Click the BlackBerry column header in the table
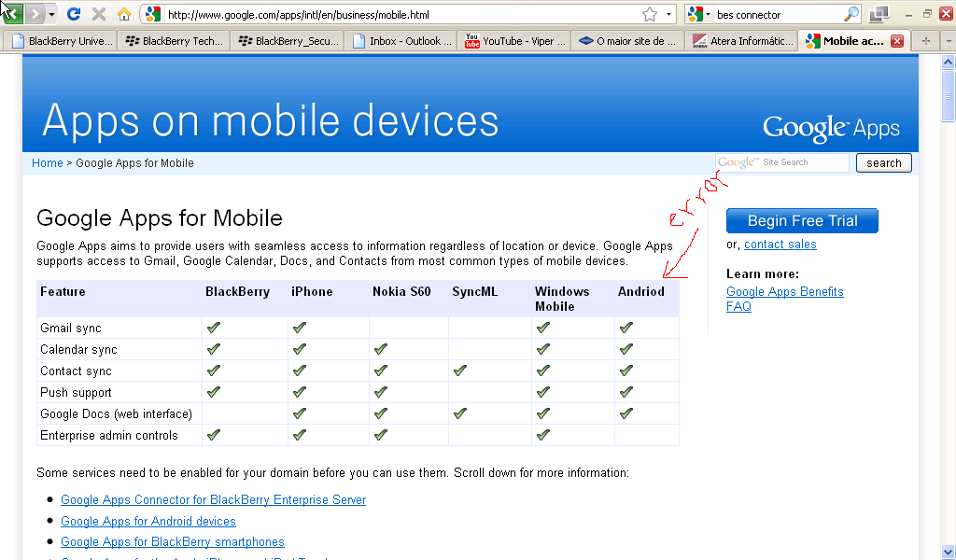This screenshot has width=956, height=560. (x=237, y=292)
